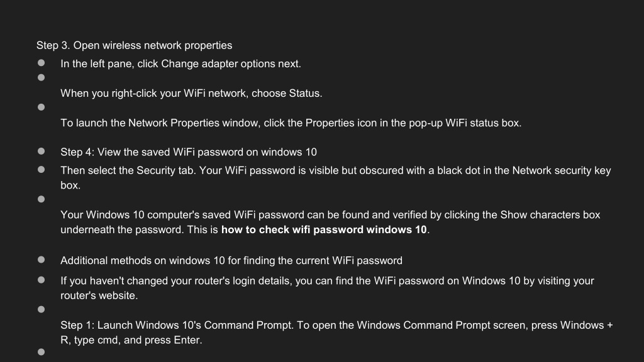Click the 'Network Properties window' sentence
Screen dimensions: 644x362
(291, 123)
